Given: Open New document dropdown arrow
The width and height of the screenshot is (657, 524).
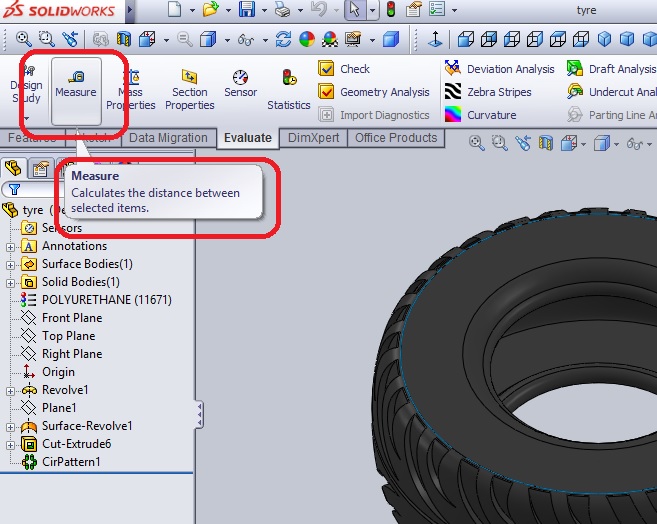Looking at the screenshot, I should [192, 10].
